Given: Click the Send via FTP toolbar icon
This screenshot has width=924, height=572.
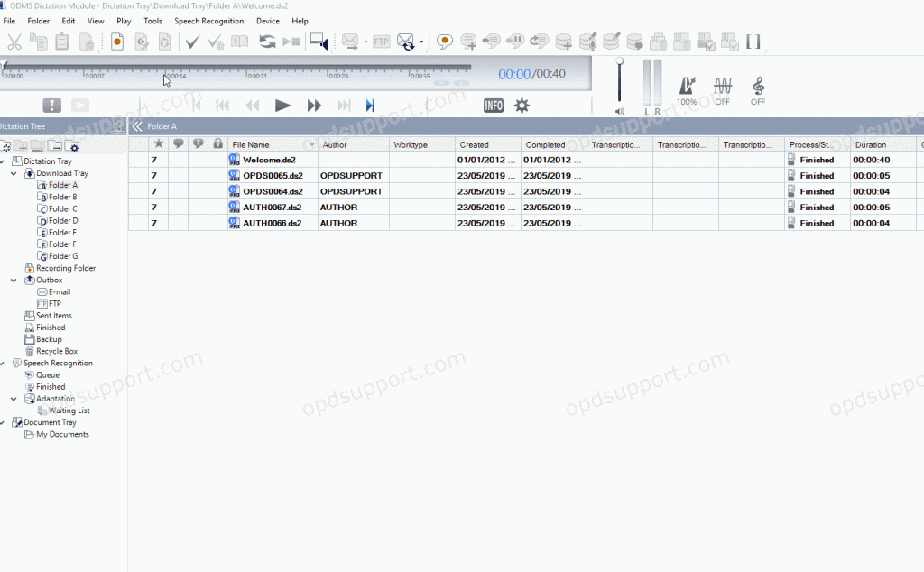Looking at the screenshot, I should point(381,41).
